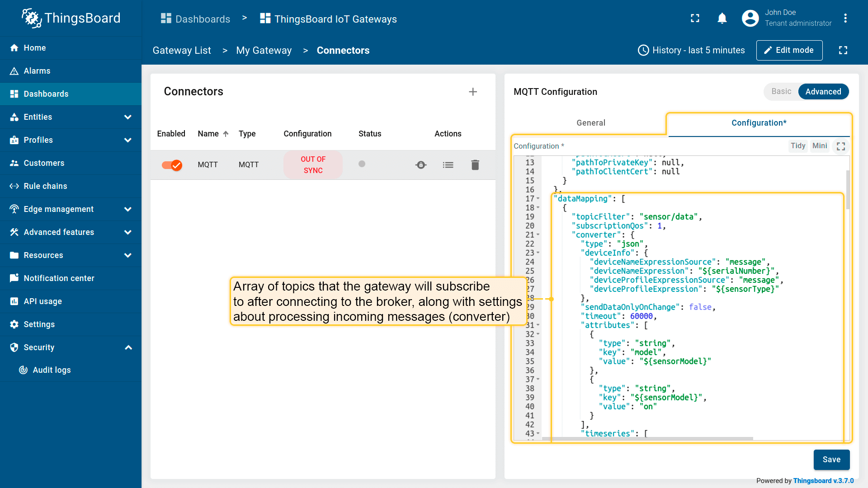Go to Gateway List breadcrumb

coord(182,51)
